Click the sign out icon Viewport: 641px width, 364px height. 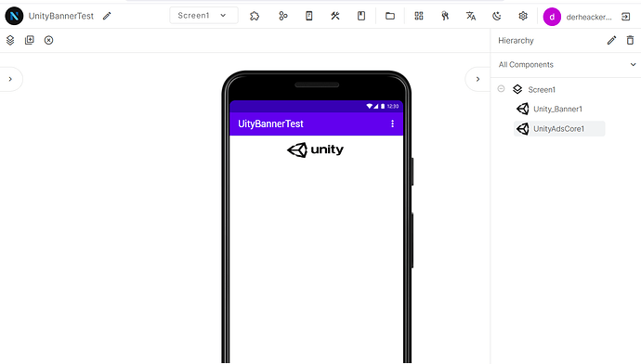[625, 17]
